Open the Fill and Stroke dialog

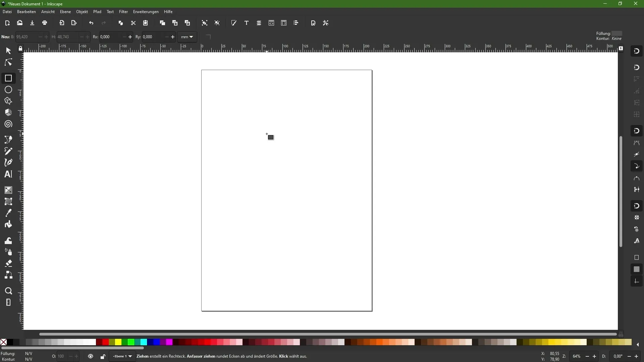(x=234, y=23)
